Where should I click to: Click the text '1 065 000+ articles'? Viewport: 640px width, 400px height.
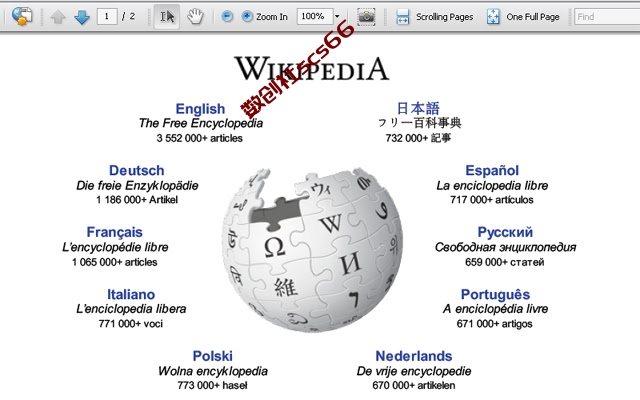[x=115, y=262]
